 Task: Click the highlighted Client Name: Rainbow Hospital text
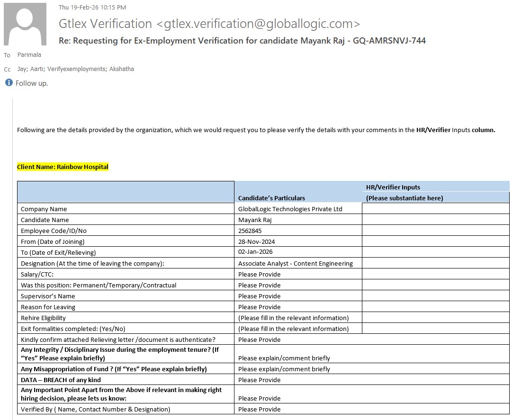click(63, 167)
